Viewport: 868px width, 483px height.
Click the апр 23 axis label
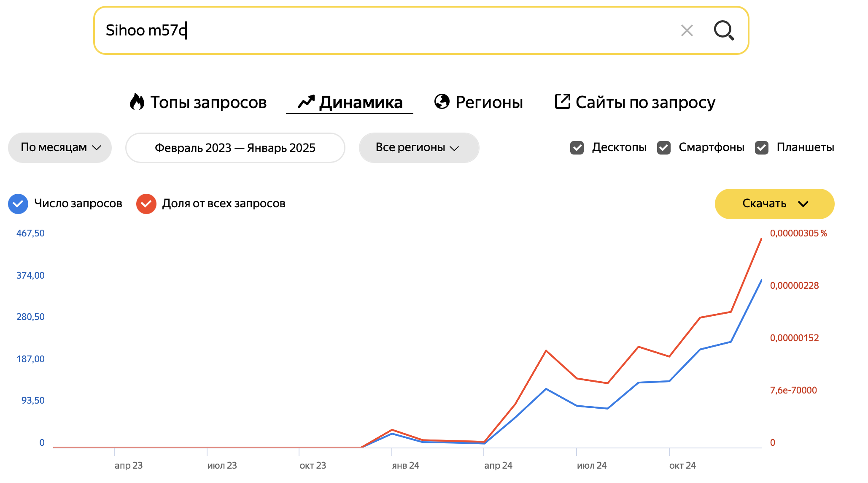coord(129,465)
